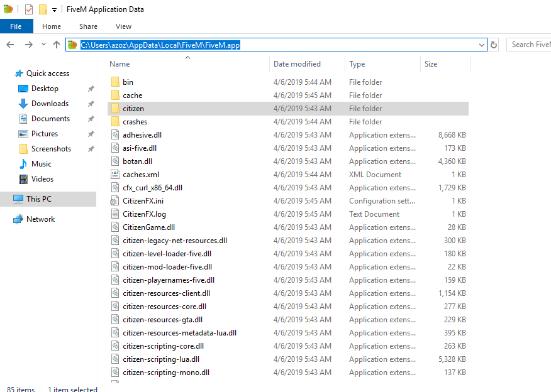Select the caches.xml file icon
Viewport: 551px width, 392px height.
point(115,175)
